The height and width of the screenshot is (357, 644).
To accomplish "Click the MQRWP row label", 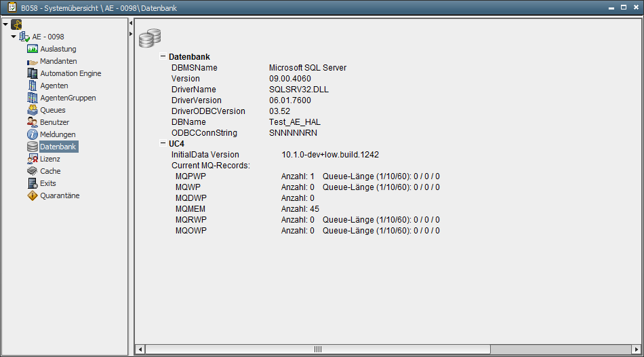I will [191, 220].
